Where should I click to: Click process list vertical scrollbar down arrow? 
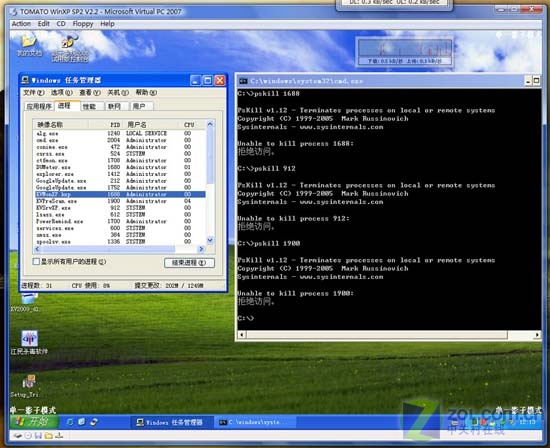pos(210,240)
